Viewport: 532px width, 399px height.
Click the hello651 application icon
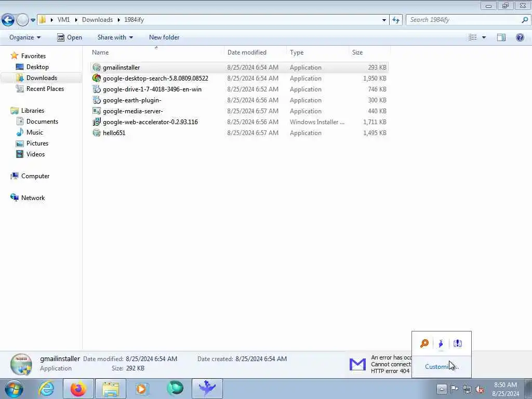click(x=97, y=132)
